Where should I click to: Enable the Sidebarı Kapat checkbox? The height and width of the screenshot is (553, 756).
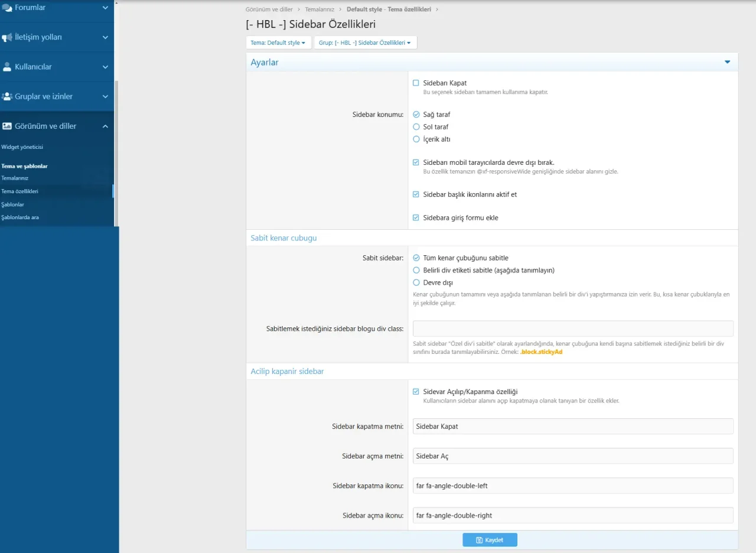tap(416, 83)
